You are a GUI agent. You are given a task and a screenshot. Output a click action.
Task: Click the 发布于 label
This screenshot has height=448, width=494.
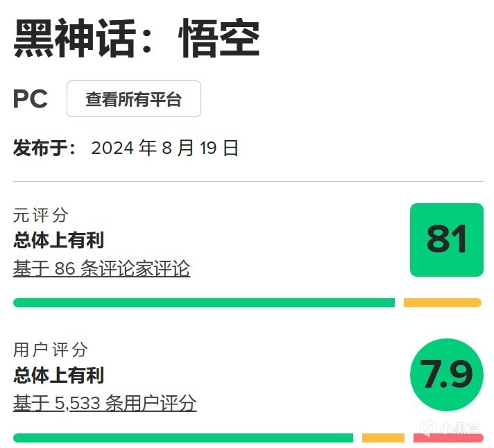(44, 148)
